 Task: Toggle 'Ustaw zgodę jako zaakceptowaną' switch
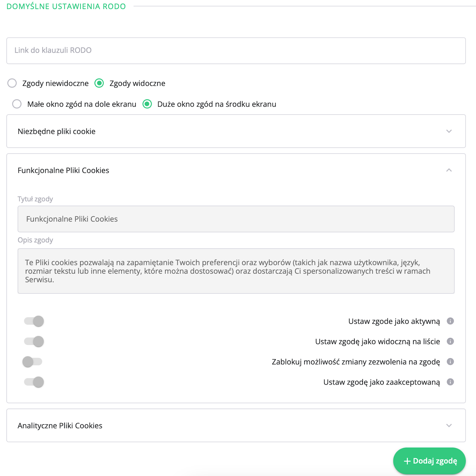tap(34, 382)
